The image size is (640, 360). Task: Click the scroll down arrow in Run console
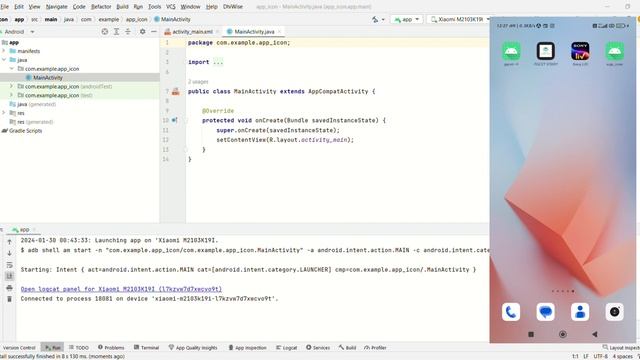pos(9,253)
